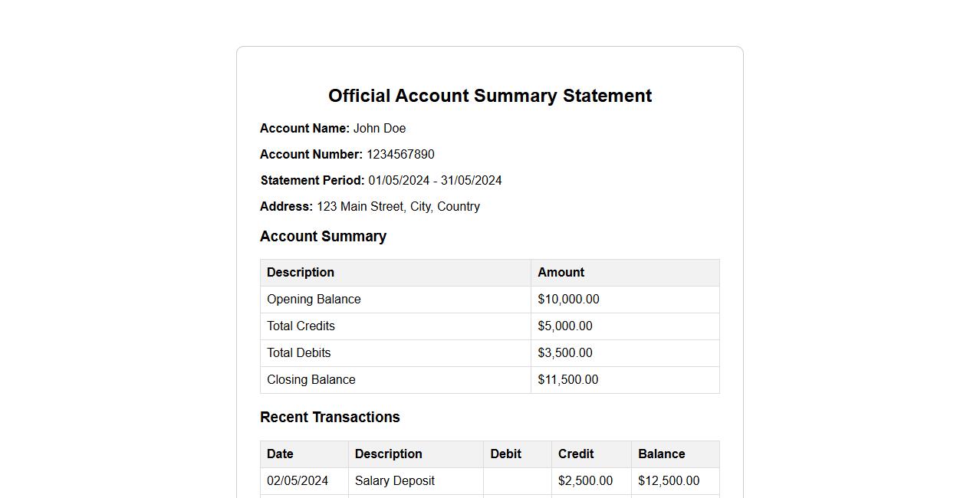
Task: Click the $11,500.00 closing balance amount
Action: pos(568,380)
